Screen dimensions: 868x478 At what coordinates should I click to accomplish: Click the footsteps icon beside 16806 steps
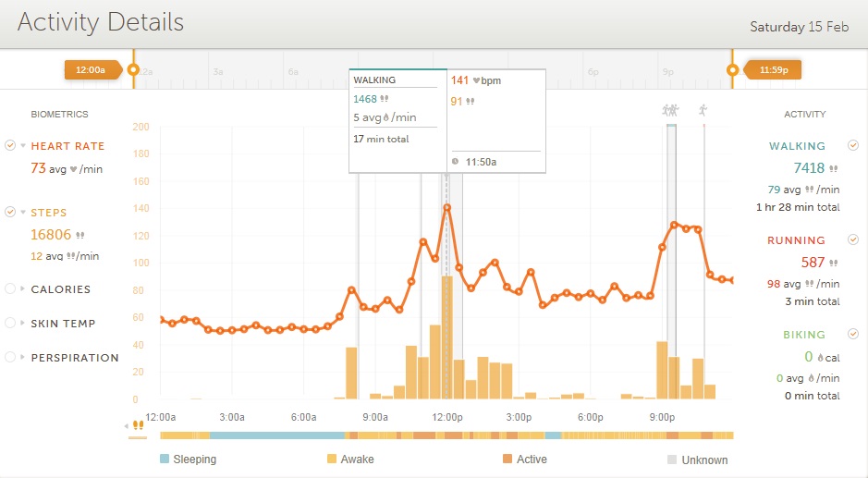click(79, 236)
